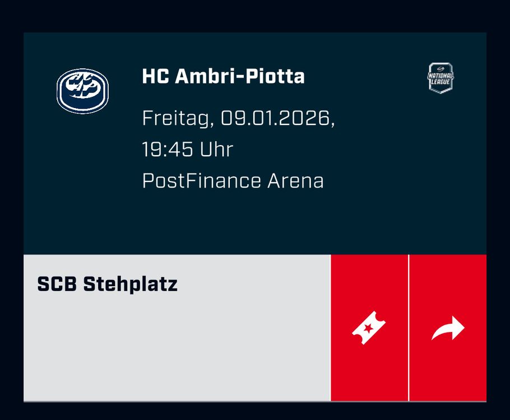Click the word Stehplatz in the ticket category
This screenshot has height=420, width=510.
[131, 284]
